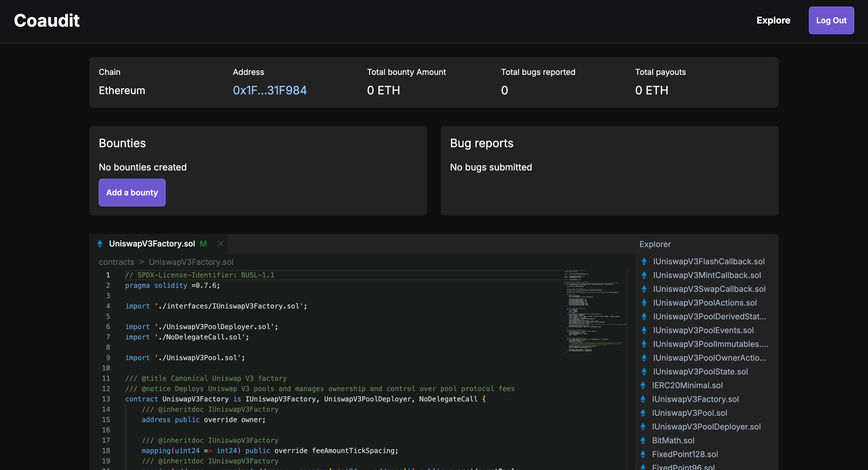Click the Explorer panel heading
Screen dimensions: 868x470
[x=655, y=244]
